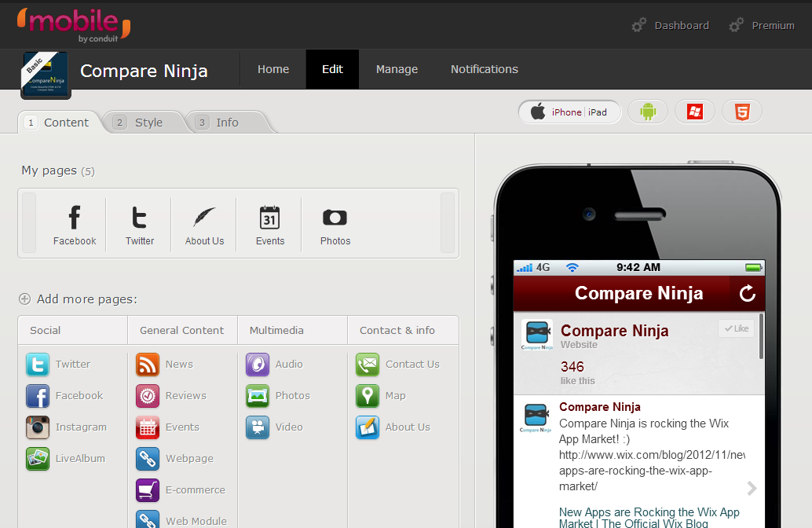Add an Audio page
The image size is (812, 528).
[274, 365]
